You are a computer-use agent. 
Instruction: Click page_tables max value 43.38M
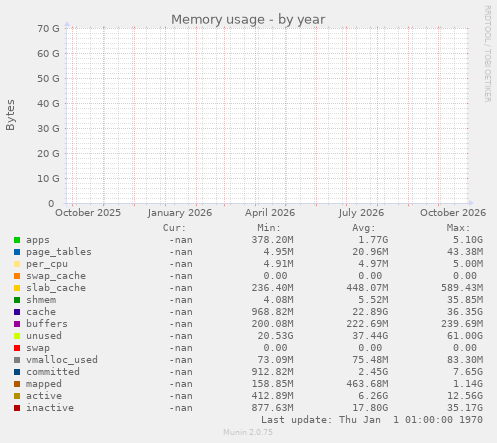(465, 252)
